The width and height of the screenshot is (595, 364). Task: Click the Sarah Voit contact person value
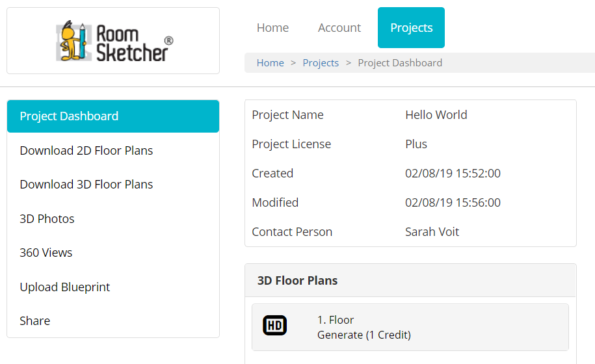432,231
